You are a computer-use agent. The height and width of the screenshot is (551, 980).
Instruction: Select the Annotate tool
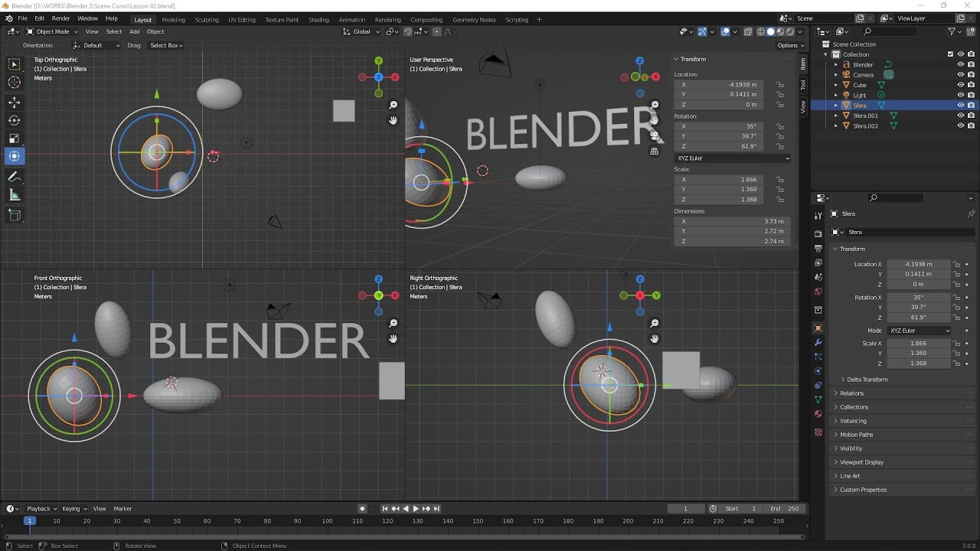coord(15,177)
